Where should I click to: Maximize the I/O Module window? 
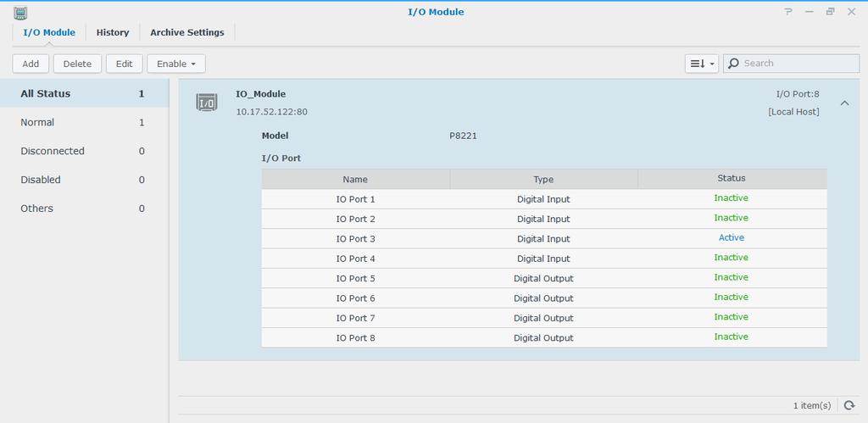click(830, 12)
